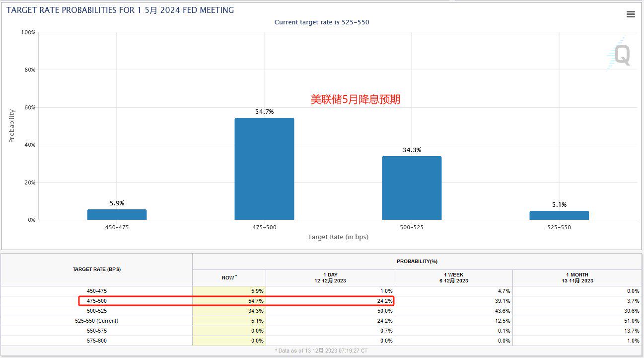
Task: Click the 20% y-axis tick label
Action: [x=30, y=182]
